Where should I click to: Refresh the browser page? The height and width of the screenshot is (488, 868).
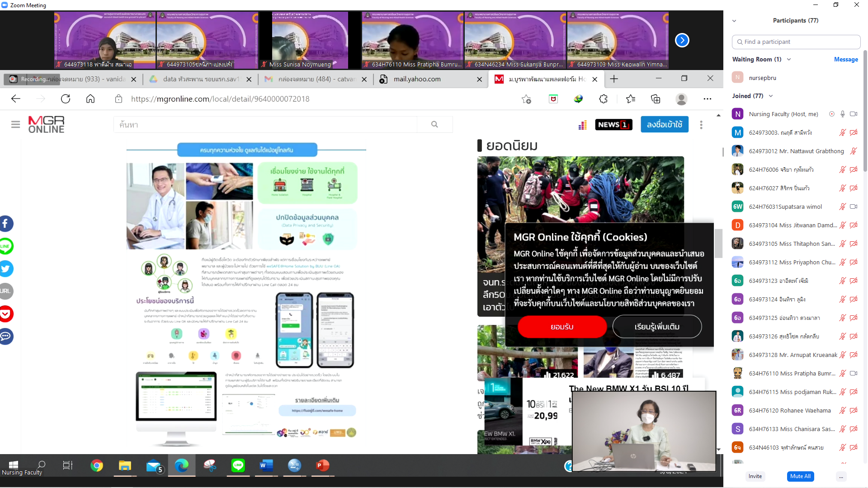[x=66, y=99]
